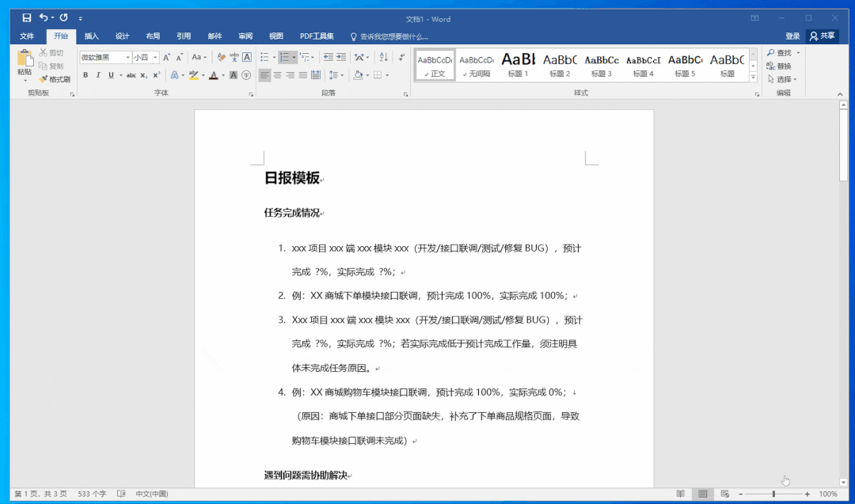
Task: Apply the 标题 2 style
Action: (x=560, y=64)
